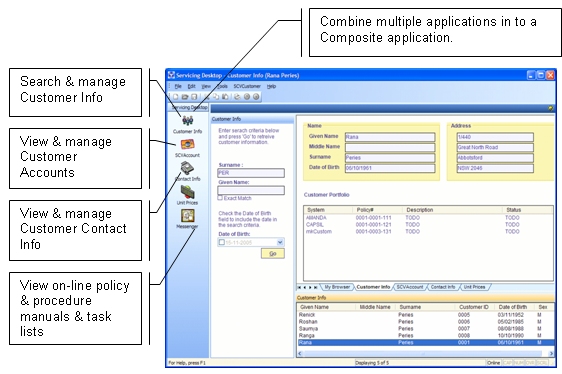Click policy number 0001-0001-111
The image size is (562, 374).
373,218
